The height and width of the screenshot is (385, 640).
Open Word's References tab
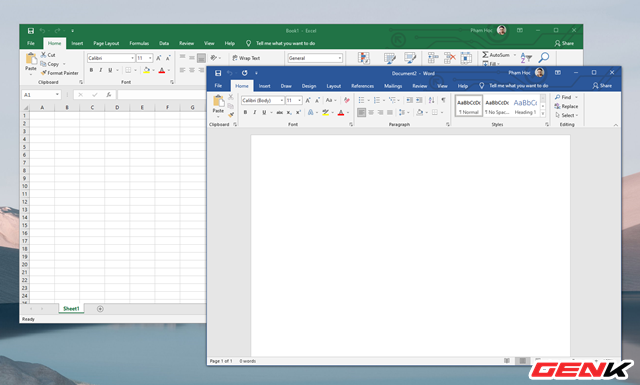coord(362,86)
